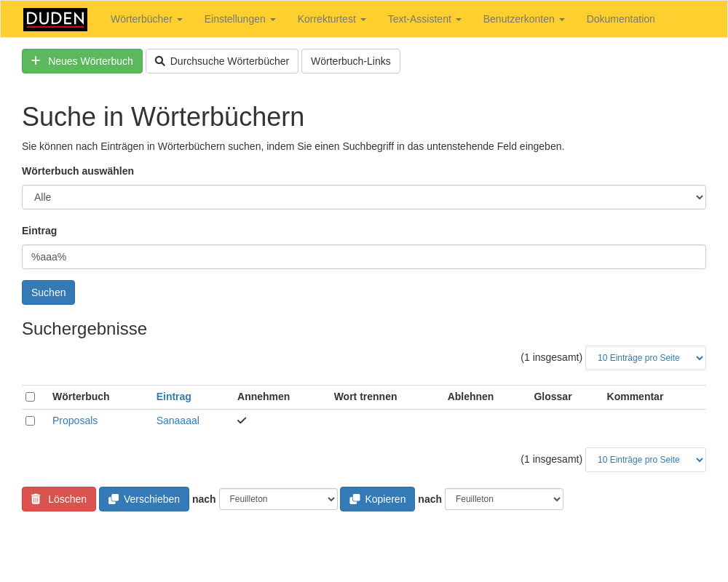728x582 pixels.
Task: Sort results by the Eintrag column
Action: tap(173, 396)
